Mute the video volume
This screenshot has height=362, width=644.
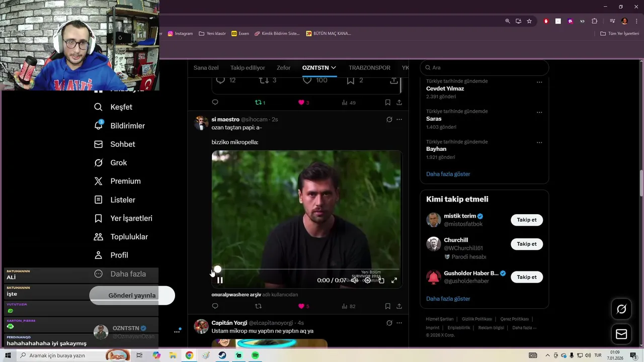tap(355, 281)
